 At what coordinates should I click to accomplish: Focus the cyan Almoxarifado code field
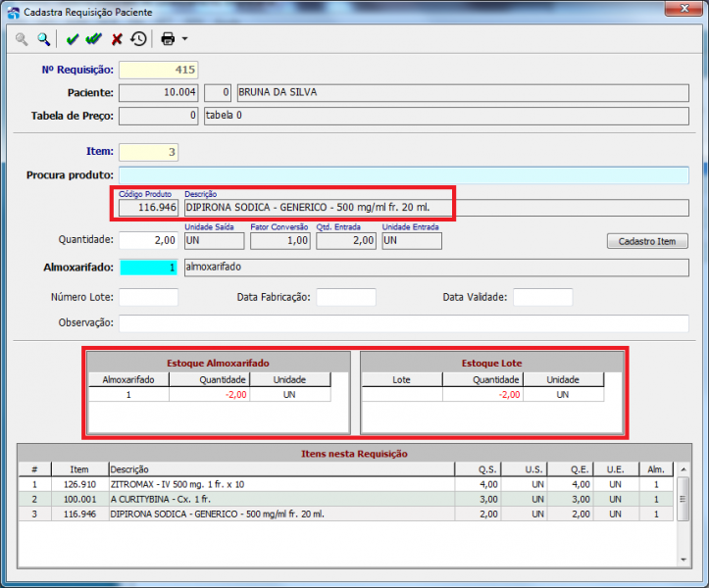click(148, 268)
